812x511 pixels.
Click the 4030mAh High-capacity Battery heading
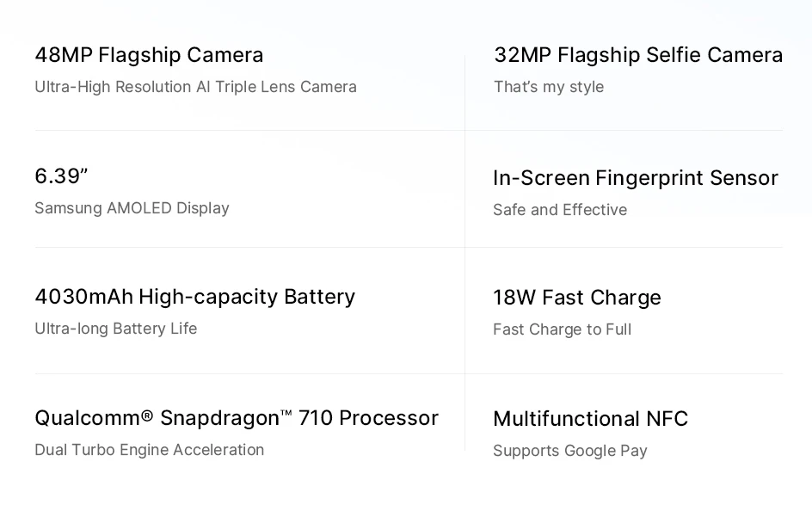click(x=194, y=297)
